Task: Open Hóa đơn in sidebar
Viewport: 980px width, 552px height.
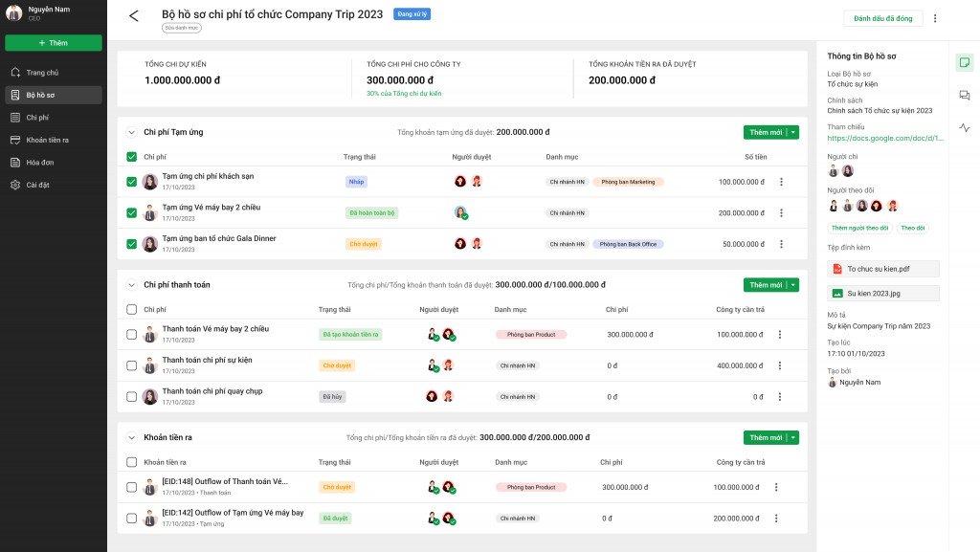Action: [x=54, y=163]
